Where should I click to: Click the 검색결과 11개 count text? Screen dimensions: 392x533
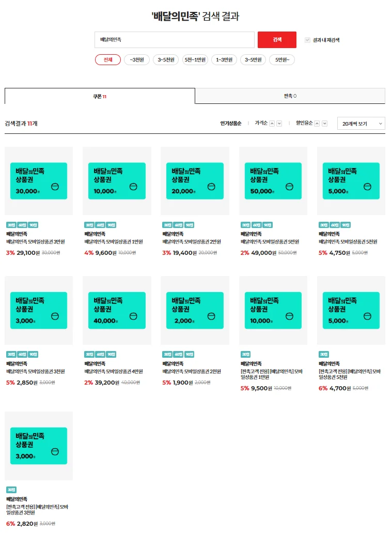21,124
